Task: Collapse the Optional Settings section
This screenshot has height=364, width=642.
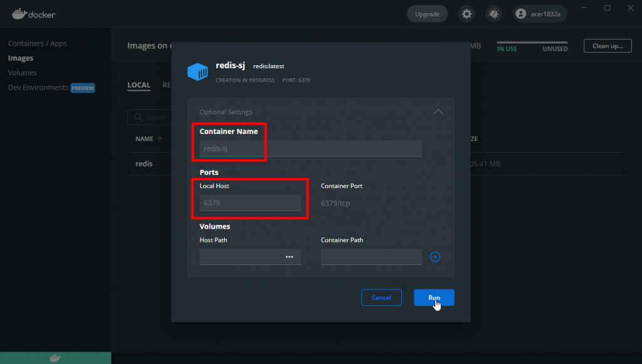Action: coord(438,112)
